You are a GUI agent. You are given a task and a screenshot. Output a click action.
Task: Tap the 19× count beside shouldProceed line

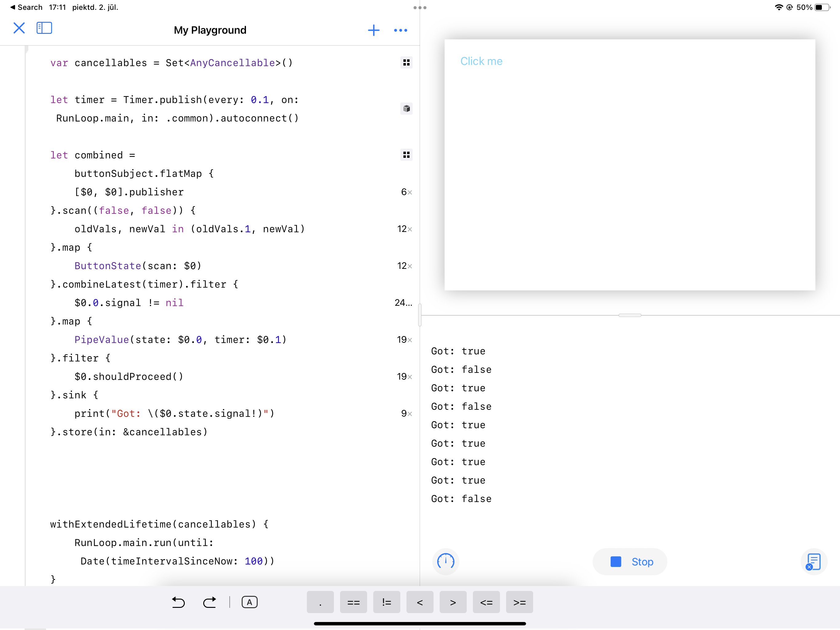(404, 377)
